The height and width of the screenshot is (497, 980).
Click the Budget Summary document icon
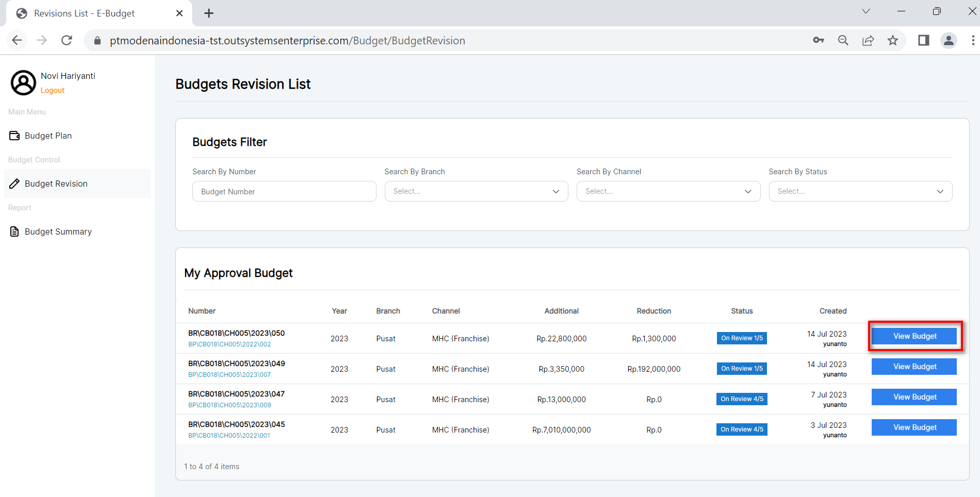coord(14,231)
